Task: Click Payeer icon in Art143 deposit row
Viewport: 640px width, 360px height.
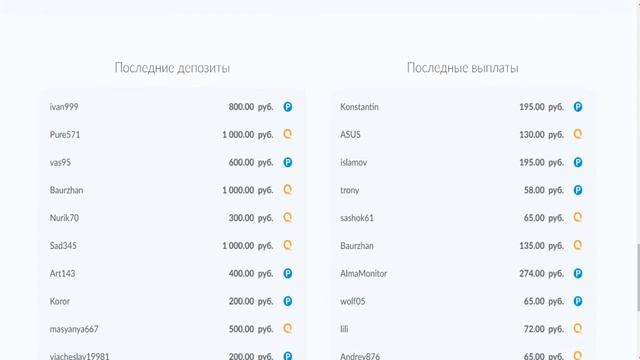Action: tap(288, 273)
